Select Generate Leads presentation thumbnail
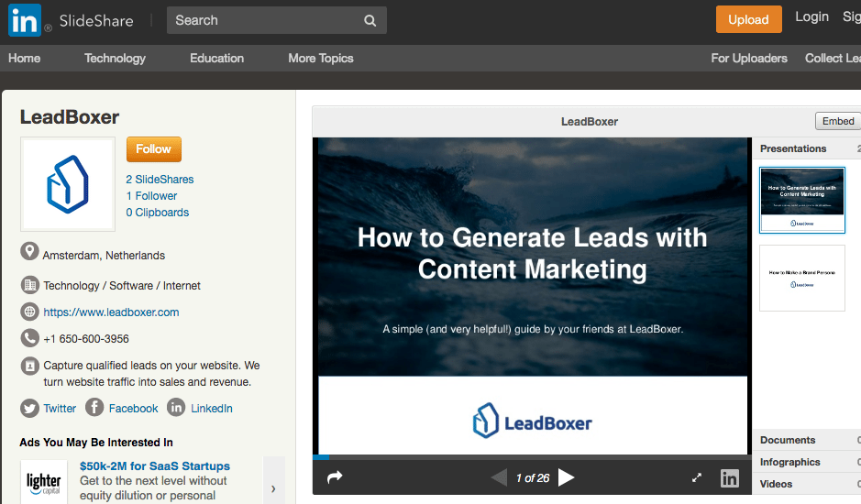The height and width of the screenshot is (504, 861). [x=802, y=201]
